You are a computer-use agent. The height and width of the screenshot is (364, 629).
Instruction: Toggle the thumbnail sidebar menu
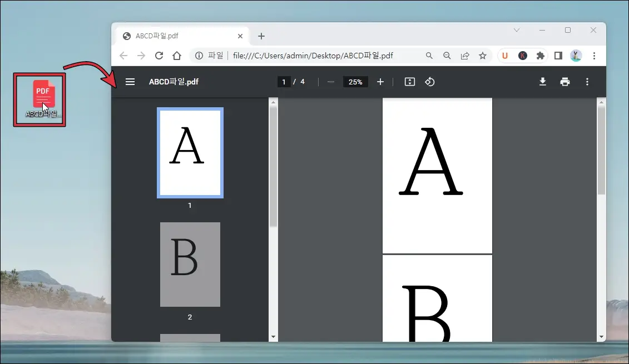[130, 81]
